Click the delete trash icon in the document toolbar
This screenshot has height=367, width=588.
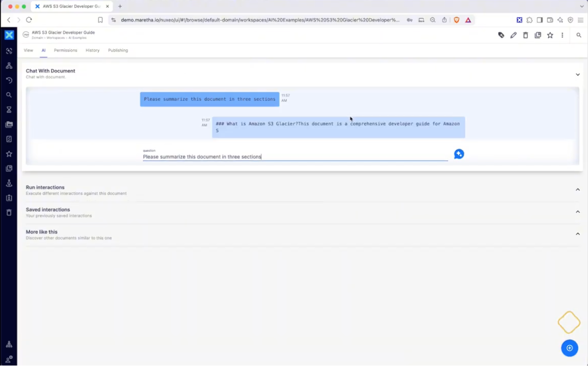pyautogui.click(x=526, y=35)
